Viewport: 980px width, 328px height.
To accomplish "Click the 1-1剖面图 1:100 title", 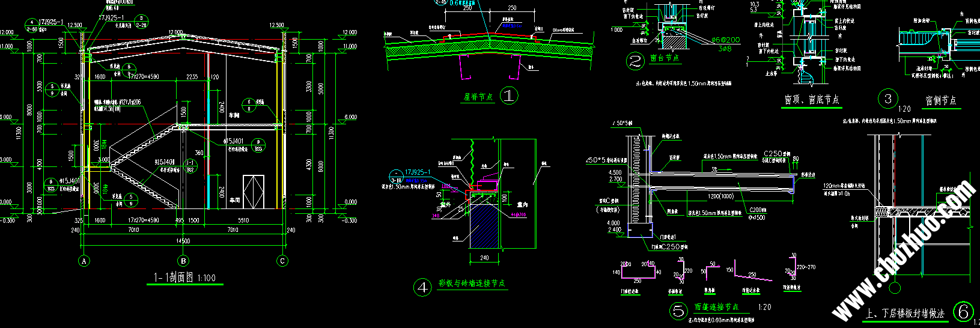I will pos(184,278).
